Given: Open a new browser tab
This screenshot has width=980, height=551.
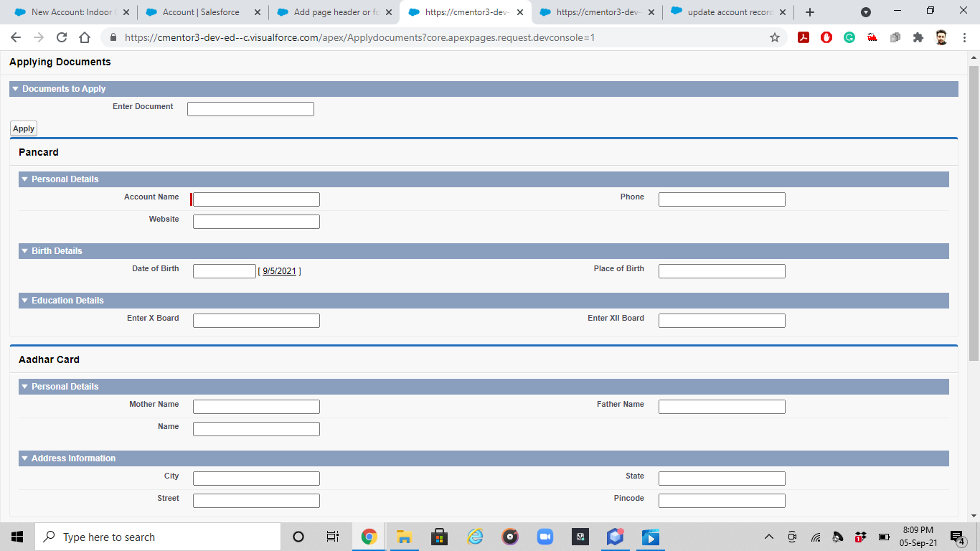Looking at the screenshot, I should [x=810, y=12].
